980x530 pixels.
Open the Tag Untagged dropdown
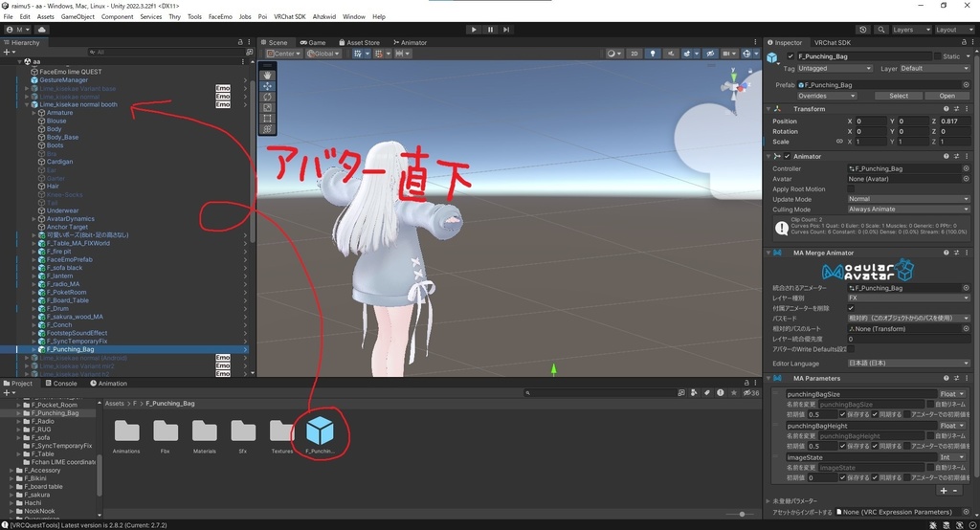[x=835, y=68]
